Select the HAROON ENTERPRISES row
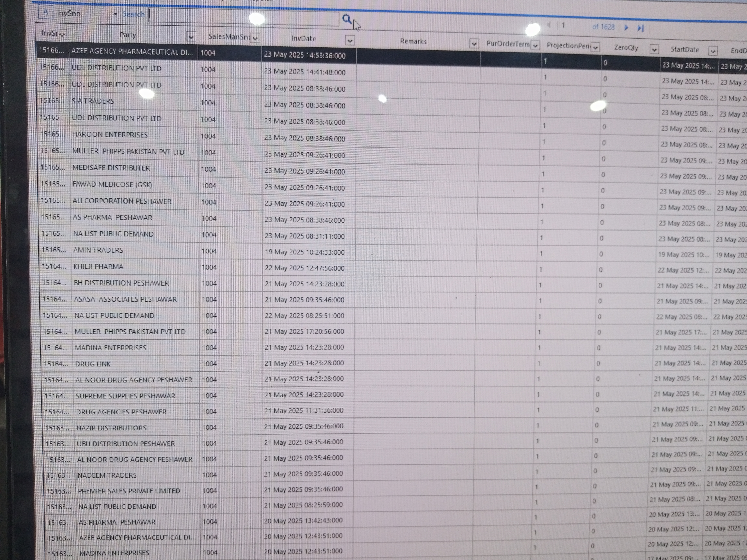 (110, 135)
